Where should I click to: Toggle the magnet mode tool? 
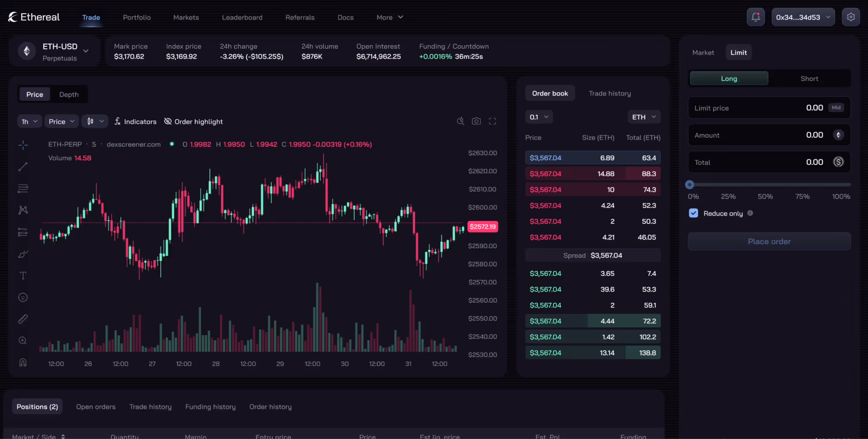point(23,363)
